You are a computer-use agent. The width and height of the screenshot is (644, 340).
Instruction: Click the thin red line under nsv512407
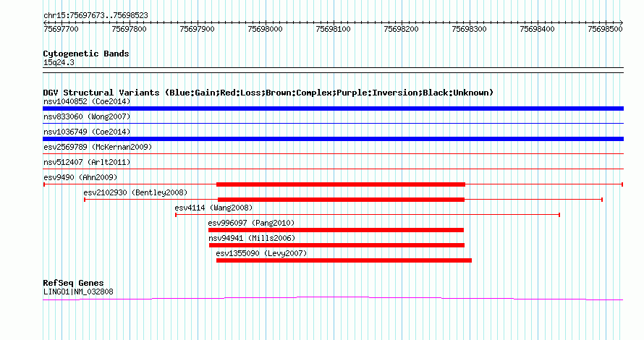click(333, 169)
